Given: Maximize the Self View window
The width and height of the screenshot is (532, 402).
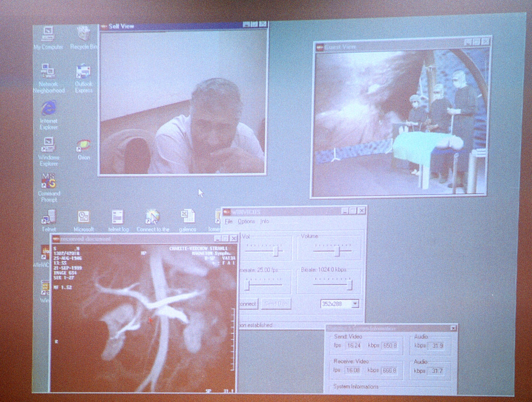Looking at the screenshot, I should click(x=254, y=25).
